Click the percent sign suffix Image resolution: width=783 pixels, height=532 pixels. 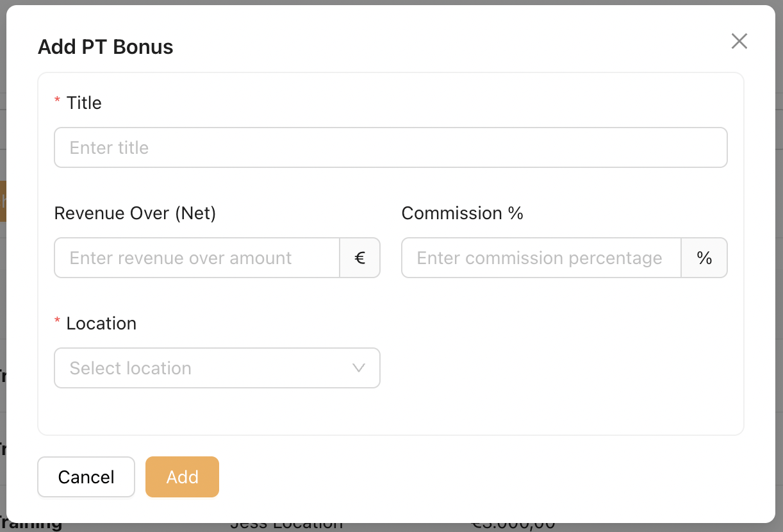704,258
